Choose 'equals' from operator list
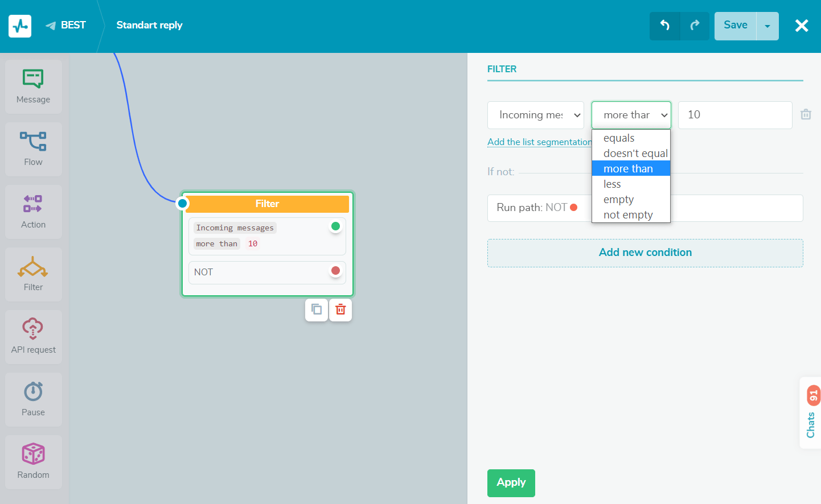Screen dimensions: 821x504 [631, 138]
